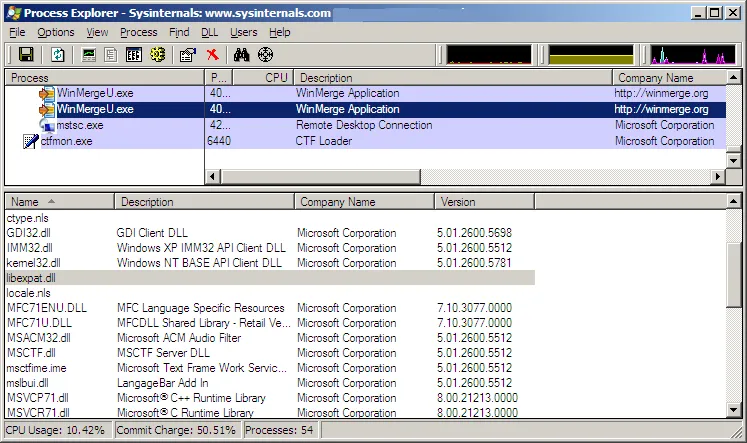Screen dimensions: 747x443
Task: Click CPU Usage status bar entry
Action: [58, 430]
